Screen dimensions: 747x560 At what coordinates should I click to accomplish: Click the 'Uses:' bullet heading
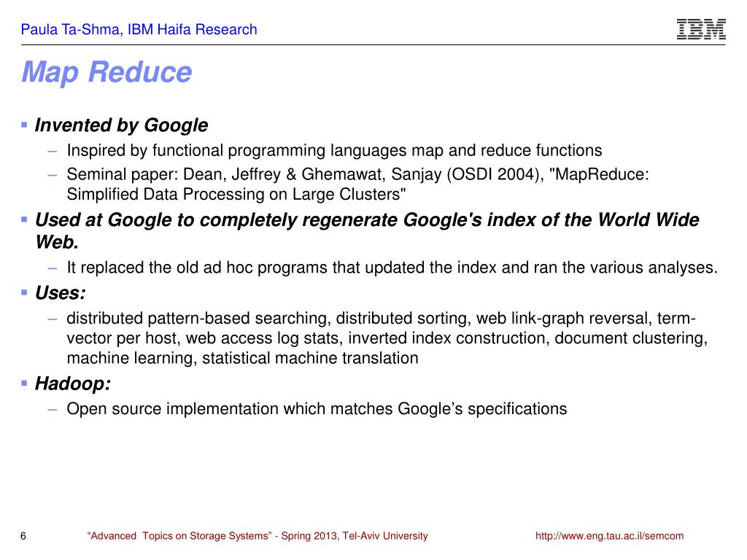point(61,293)
